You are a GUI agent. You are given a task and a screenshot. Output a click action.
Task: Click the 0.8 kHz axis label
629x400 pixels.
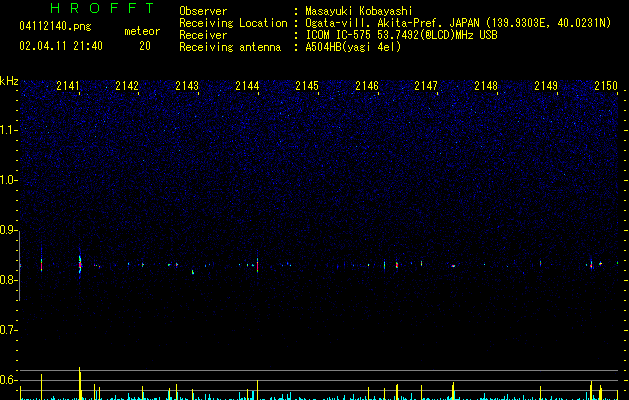point(9,280)
